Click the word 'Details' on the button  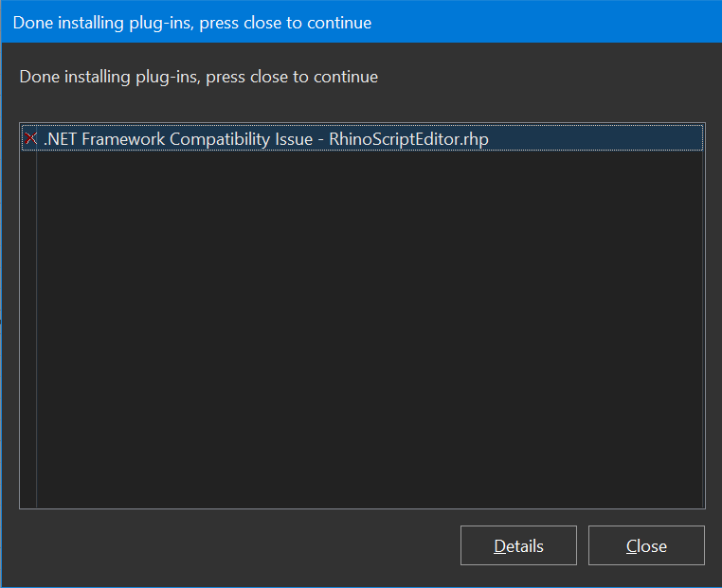(x=518, y=546)
